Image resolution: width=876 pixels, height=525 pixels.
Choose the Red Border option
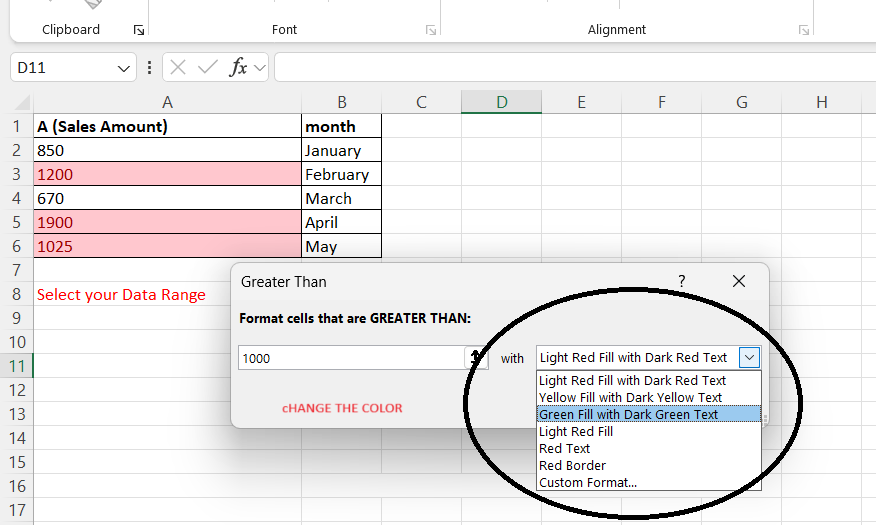click(x=649, y=465)
